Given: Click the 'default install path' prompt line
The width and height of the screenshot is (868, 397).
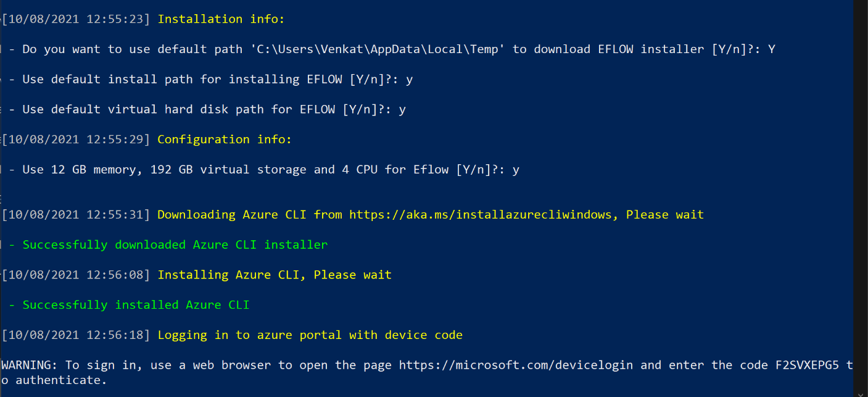Looking at the screenshot, I should click(217, 80).
